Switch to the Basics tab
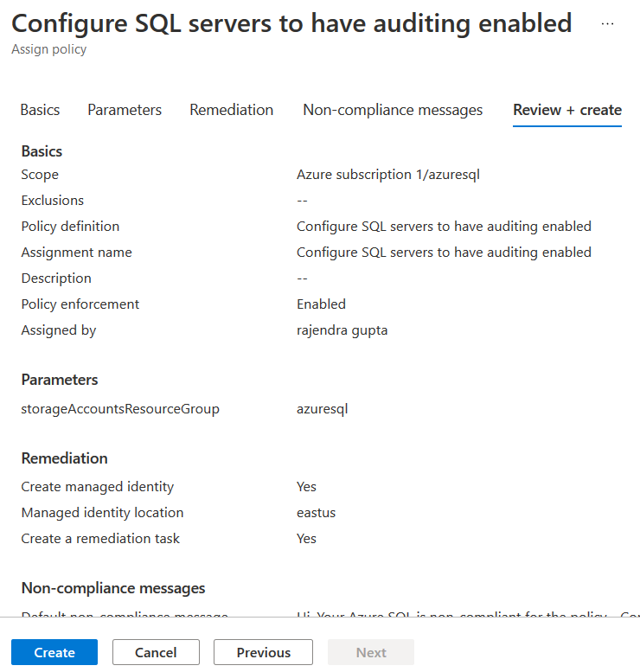640x672 pixels. (x=41, y=110)
